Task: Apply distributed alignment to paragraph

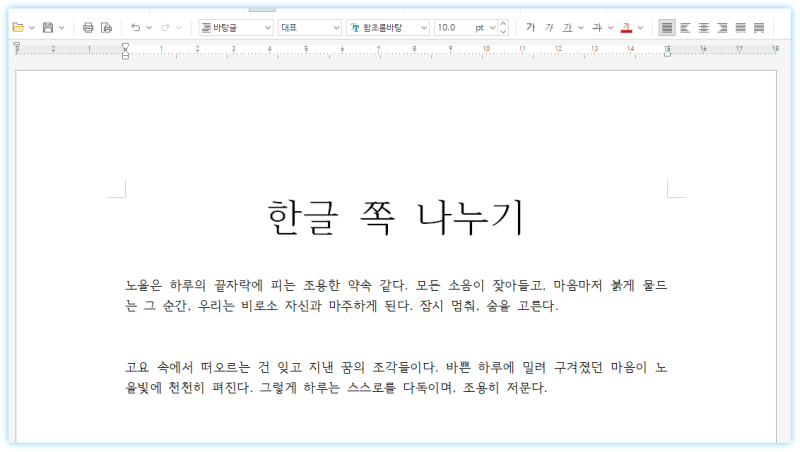Action: 741,27
